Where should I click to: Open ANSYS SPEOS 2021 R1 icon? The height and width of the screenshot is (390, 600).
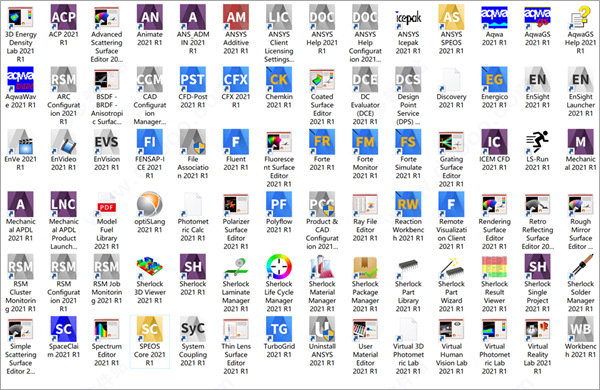click(451, 17)
